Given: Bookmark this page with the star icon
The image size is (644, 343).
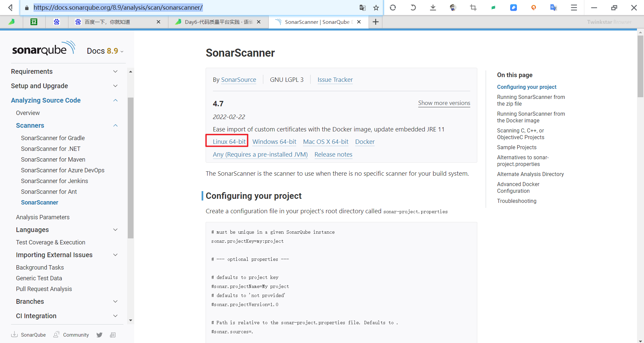Looking at the screenshot, I should point(376,8).
